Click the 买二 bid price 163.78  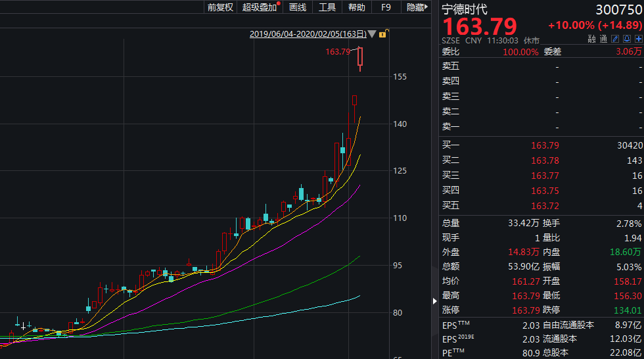(x=545, y=160)
